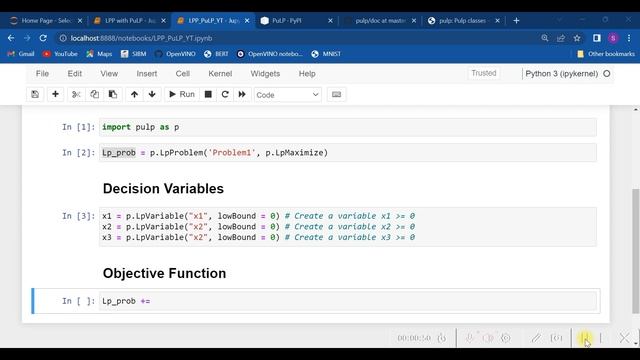Open the Help menu
640x360 pixels.
tap(307, 74)
